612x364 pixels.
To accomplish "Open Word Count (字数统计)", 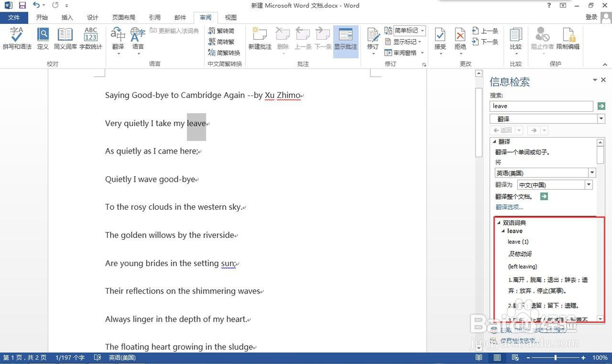I will [91, 39].
